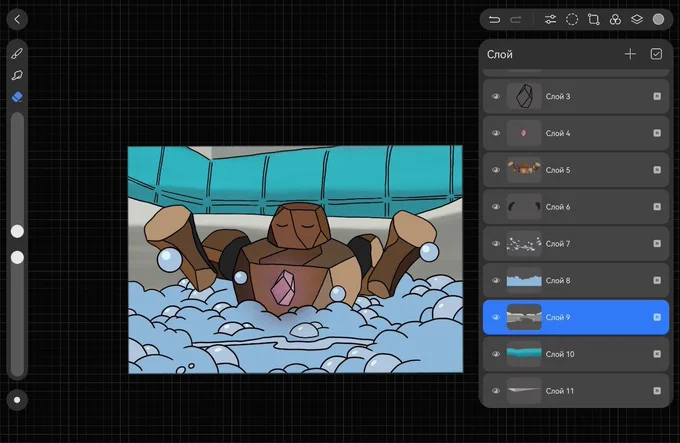Image resolution: width=680 pixels, height=443 pixels.
Task: Open blend mode options for Слой 8
Action: (x=657, y=280)
